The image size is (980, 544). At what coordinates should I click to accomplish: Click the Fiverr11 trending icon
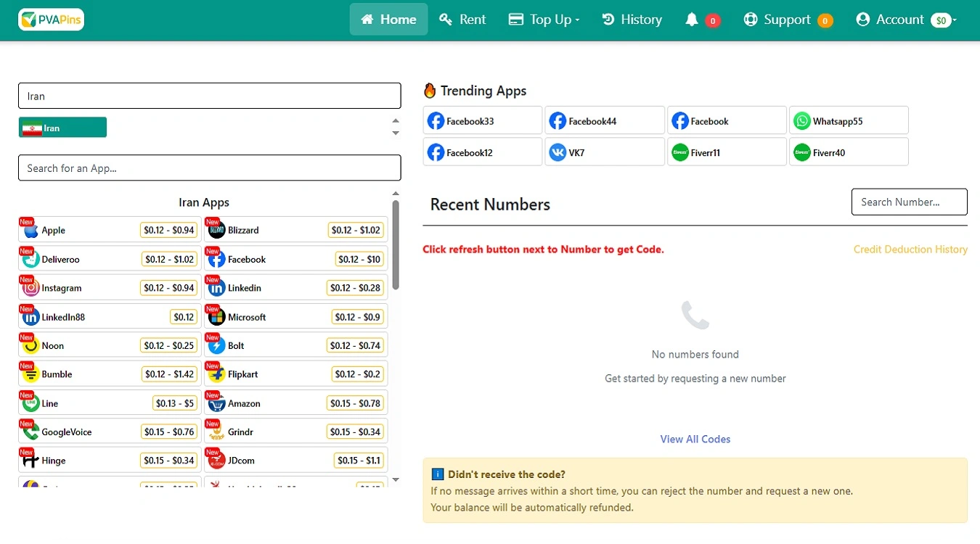coord(680,152)
